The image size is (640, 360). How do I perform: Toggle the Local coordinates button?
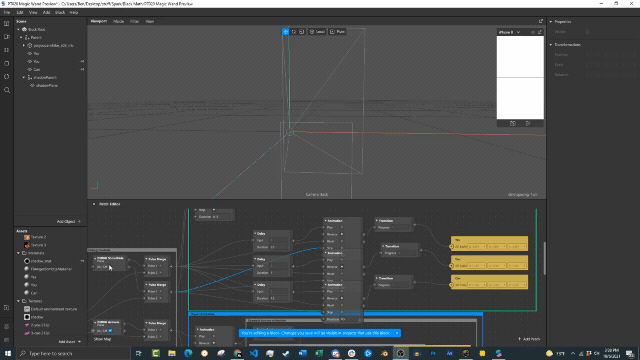(317, 32)
